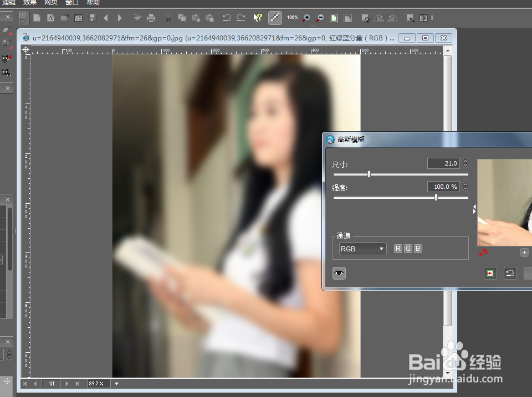The width and height of the screenshot is (532, 397).
Task: Click the second flip toolbar icon
Action: 393,18
